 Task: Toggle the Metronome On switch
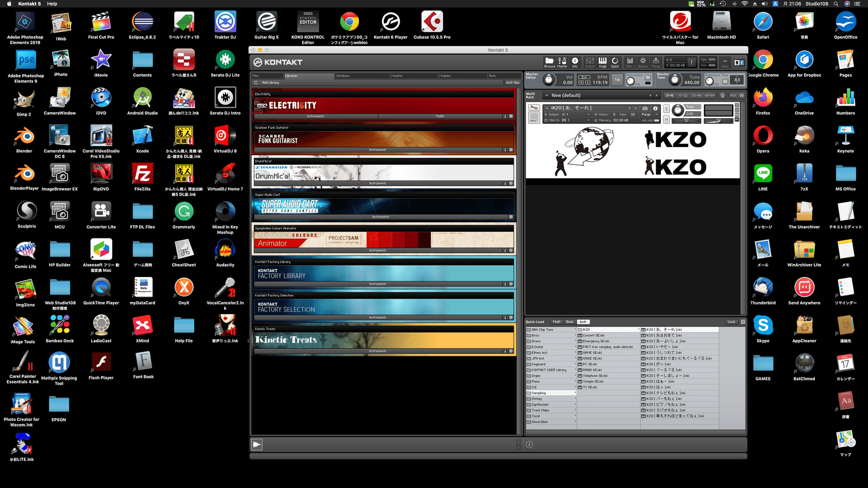click(x=648, y=77)
